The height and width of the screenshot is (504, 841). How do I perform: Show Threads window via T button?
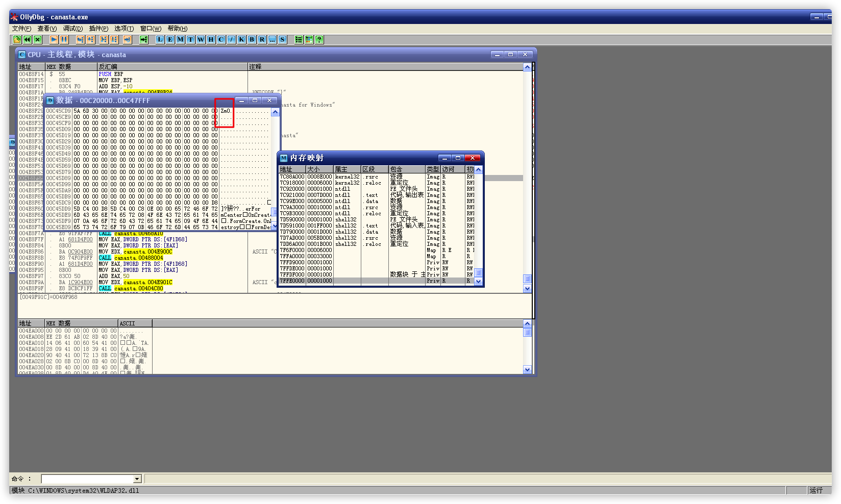(190, 39)
